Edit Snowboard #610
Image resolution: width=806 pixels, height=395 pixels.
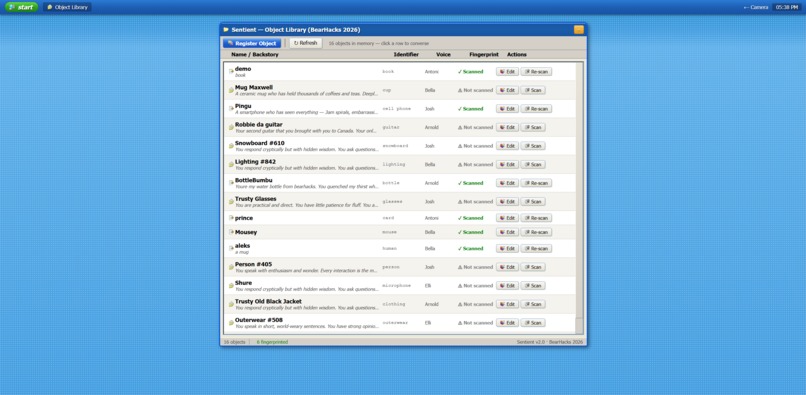[x=507, y=146]
